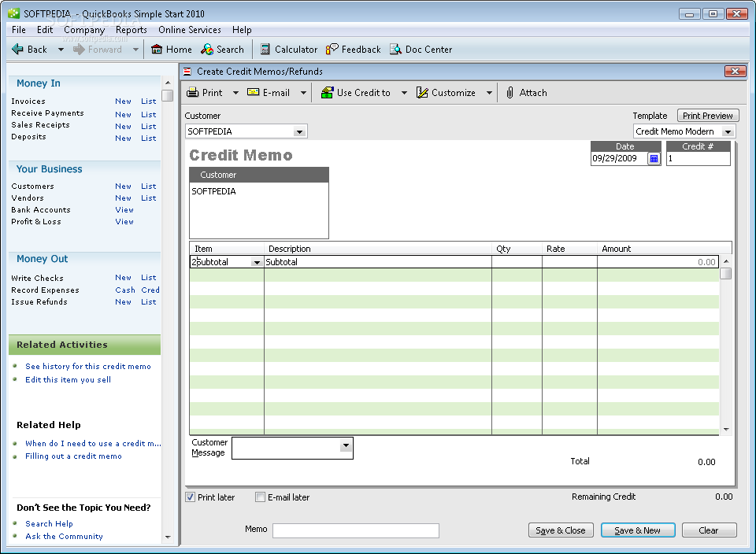The image size is (756, 554).
Task: Open the Receive Payments List
Action: 149,115
